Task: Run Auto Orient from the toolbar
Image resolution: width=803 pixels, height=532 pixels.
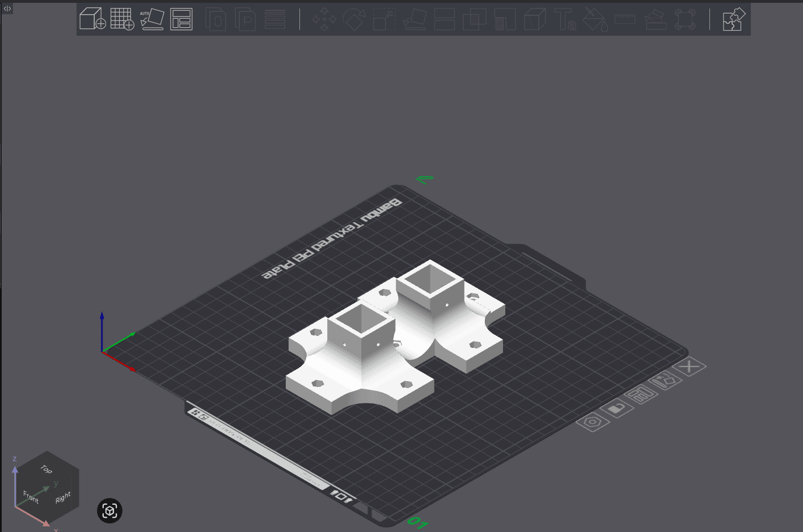Action: 152,19
